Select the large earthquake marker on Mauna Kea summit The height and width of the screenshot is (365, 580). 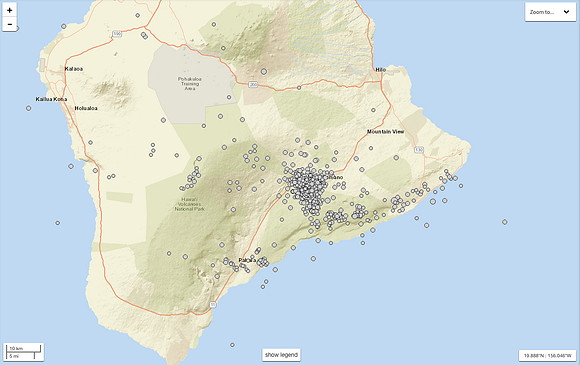coord(264,71)
